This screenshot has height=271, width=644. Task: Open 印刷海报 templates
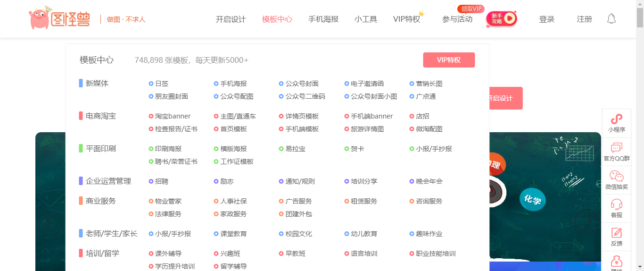coord(168,149)
